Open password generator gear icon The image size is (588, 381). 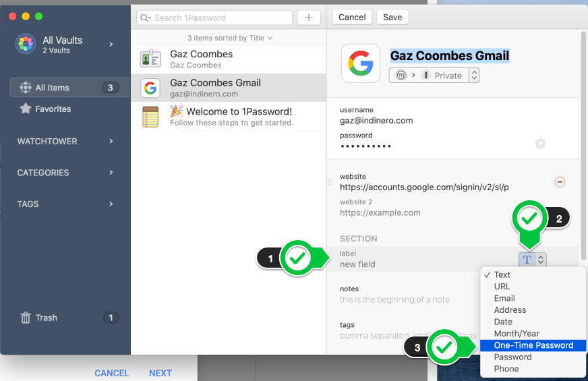(x=540, y=144)
